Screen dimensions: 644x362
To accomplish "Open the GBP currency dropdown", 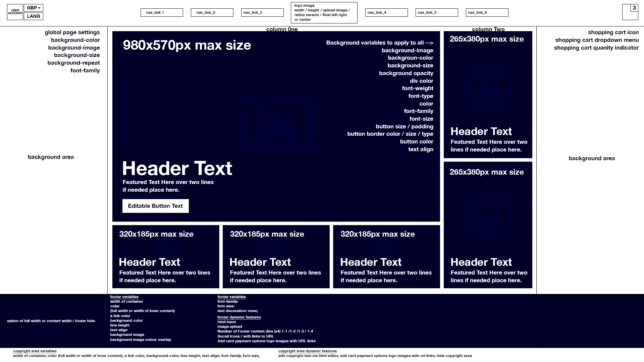I will coord(34,7).
